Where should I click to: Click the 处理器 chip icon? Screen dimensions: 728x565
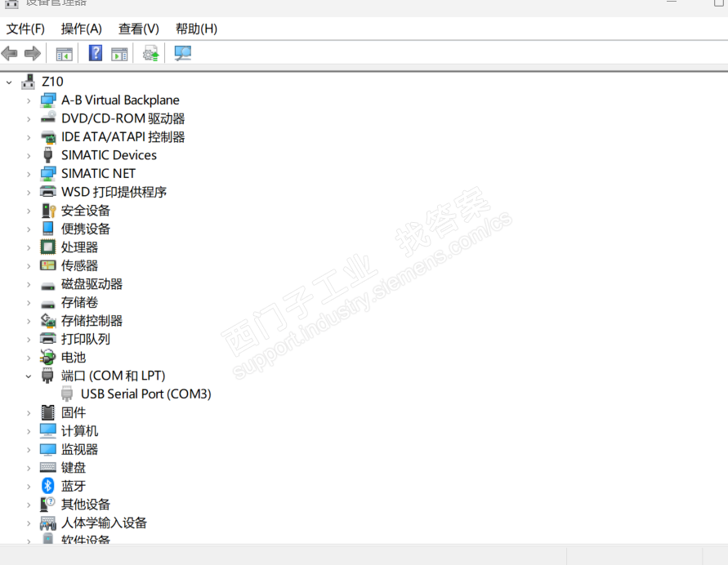coord(48,247)
